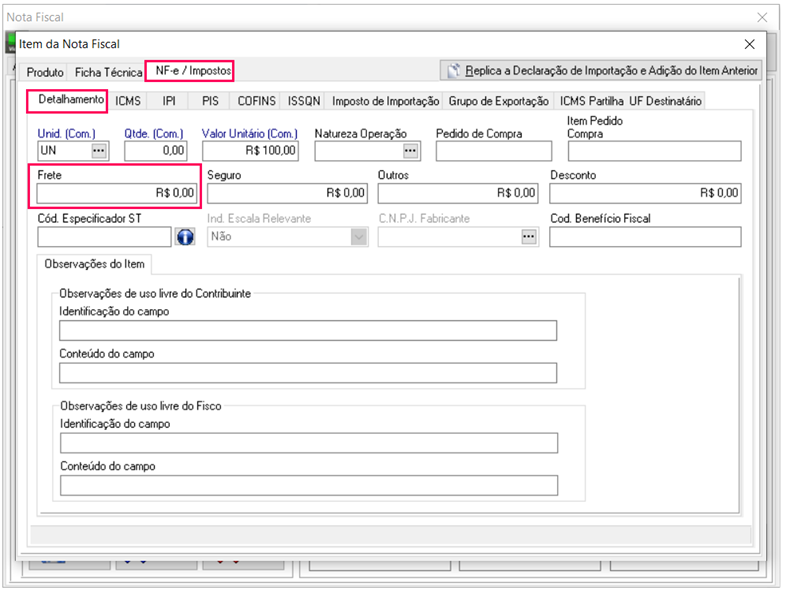Click the Frete value field

[117, 193]
